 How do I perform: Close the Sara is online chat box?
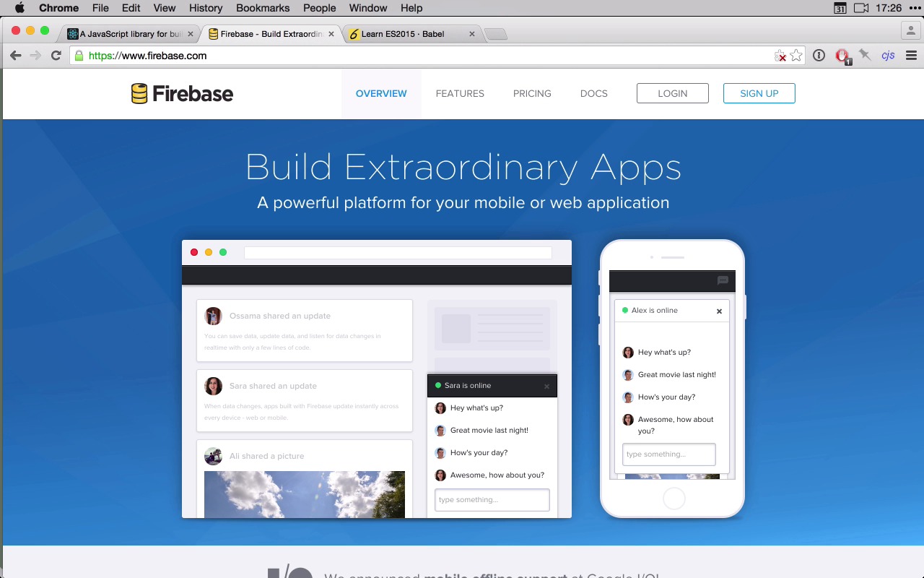546,387
